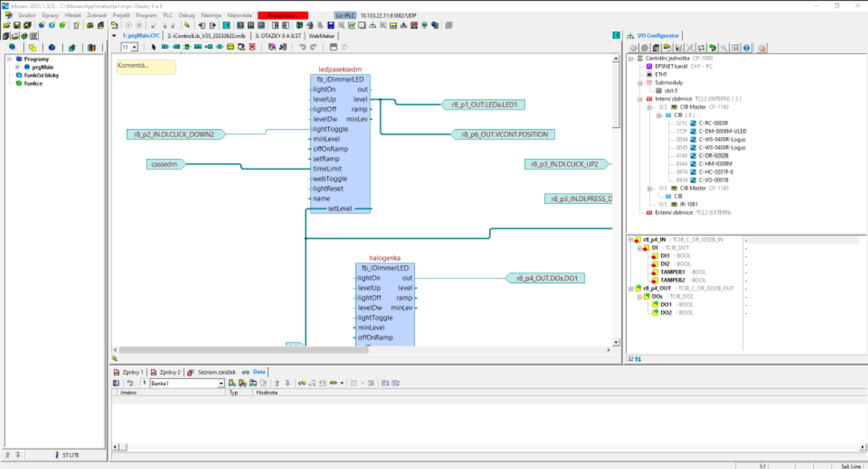Click the red X delete icon in CFC toolbar
The width and height of the screenshot is (868, 469).
pos(252,47)
